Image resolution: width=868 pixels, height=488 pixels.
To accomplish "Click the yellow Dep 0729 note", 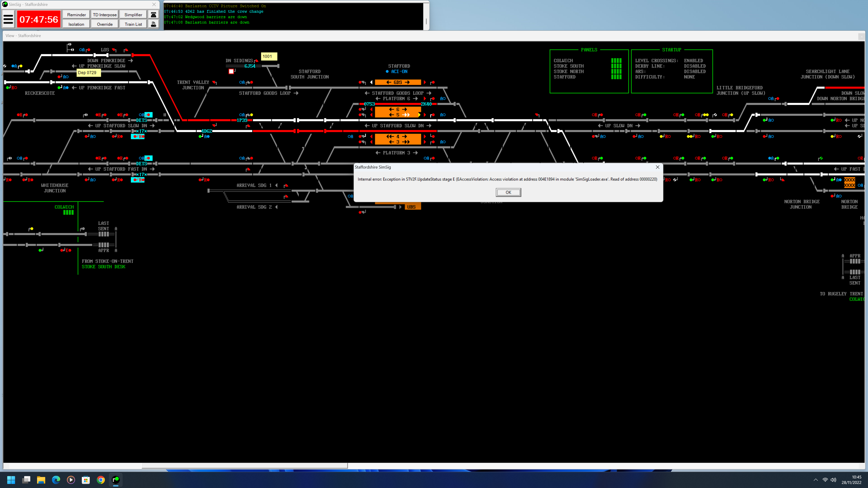I will tap(89, 72).
